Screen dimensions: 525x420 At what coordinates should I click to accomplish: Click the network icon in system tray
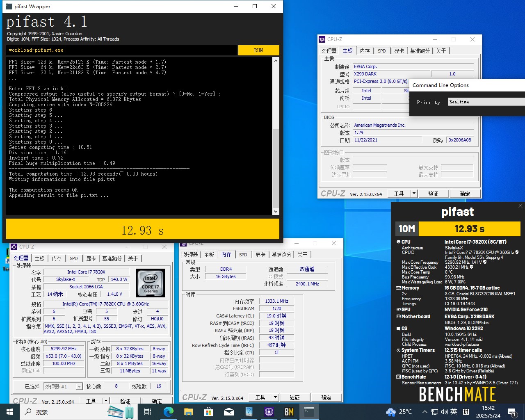pyautogui.click(x=435, y=412)
